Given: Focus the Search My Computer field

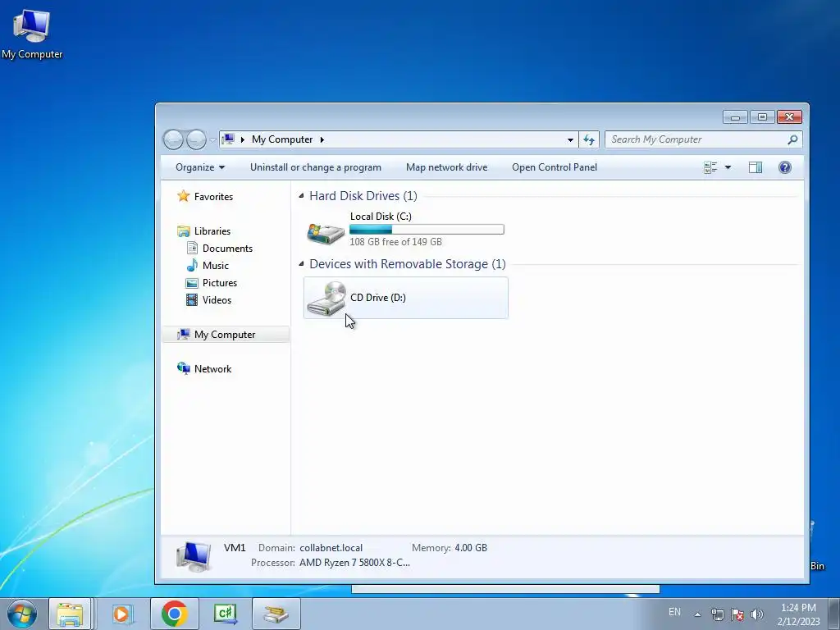Looking at the screenshot, I should coord(703,139).
